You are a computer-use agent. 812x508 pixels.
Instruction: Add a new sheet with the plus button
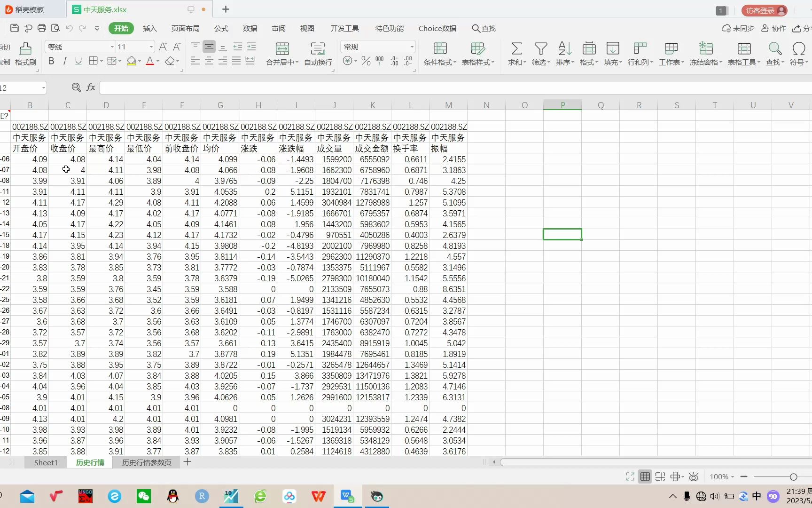pyautogui.click(x=187, y=462)
